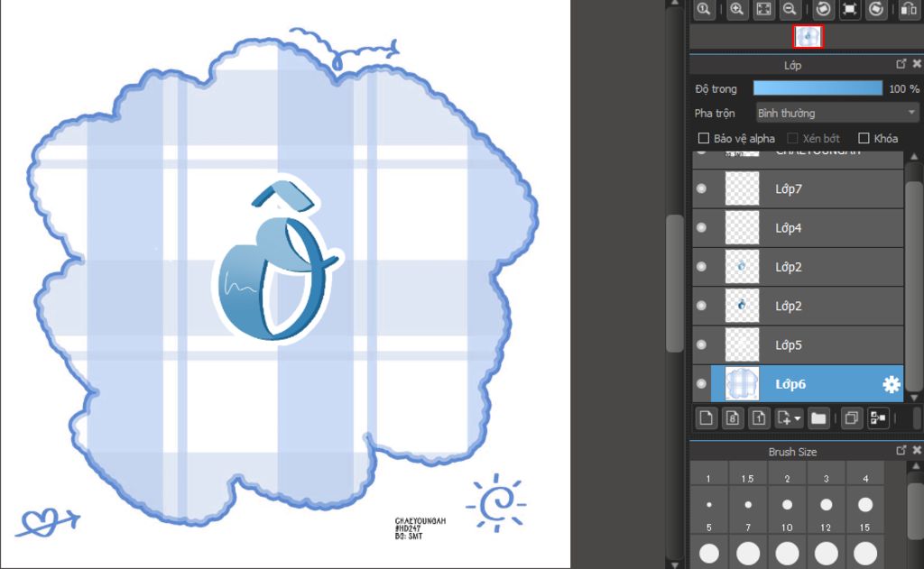Viewport: 924px width, 569px height.
Task: Click the Brush Size scroll-up arrow
Action: (x=916, y=466)
